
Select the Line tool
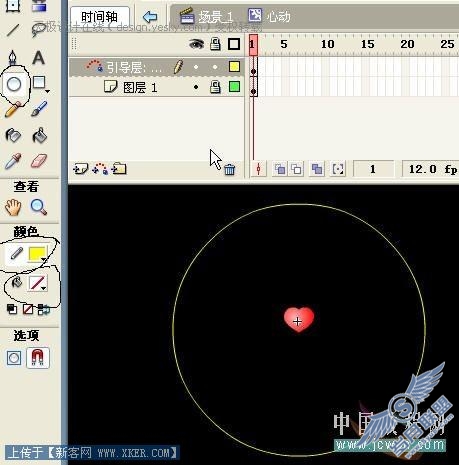pos(13,30)
